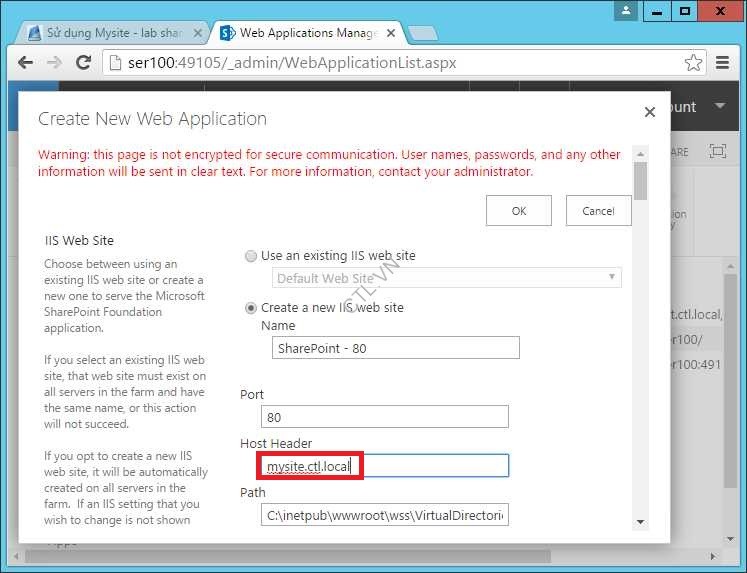Click the IIS Web Site section heading
Screen dimensions: 747x573
tap(79, 241)
